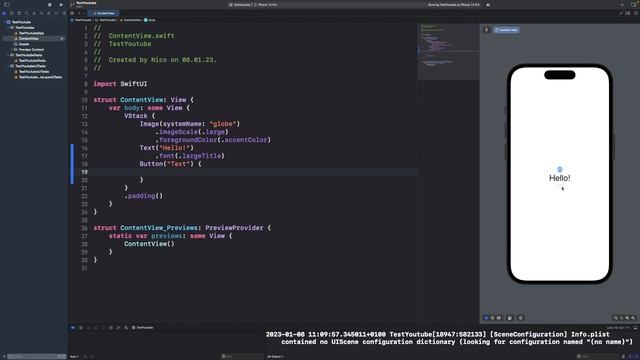Screen dimensions: 640x360
Task: Open adjust editor options menu
Action: click(628, 13)
